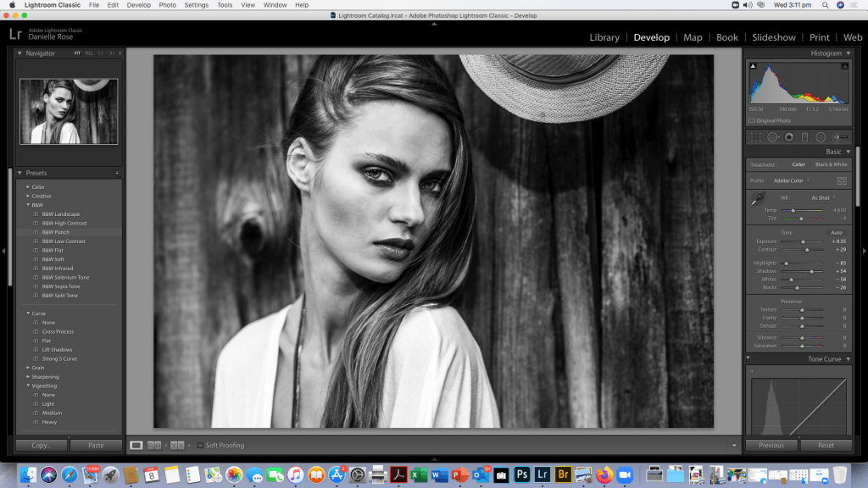868x488 pixels.
Task: Click the Reset button
Action: coord(826,445)
